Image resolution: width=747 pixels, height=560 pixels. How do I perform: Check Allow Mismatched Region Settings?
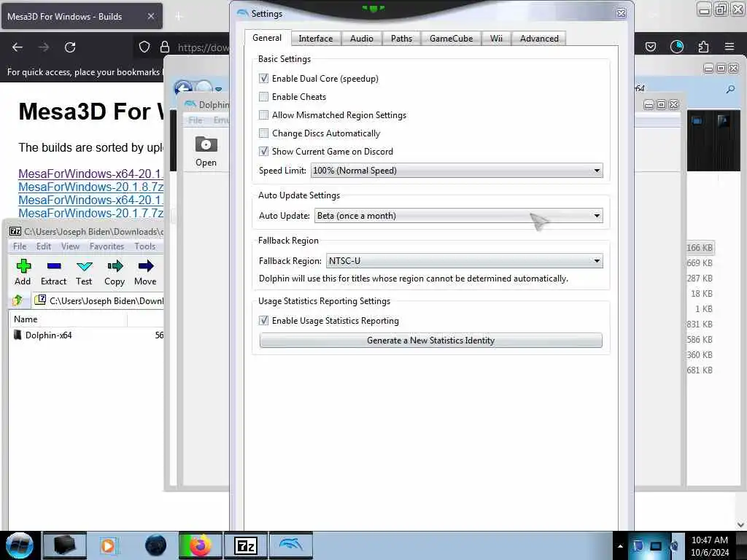click(x=263, y=114)
